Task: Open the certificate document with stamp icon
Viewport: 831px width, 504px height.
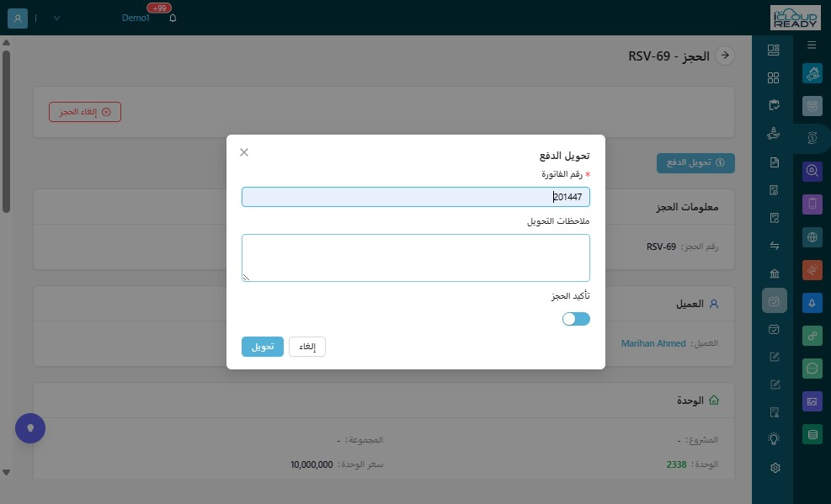Action: coord(774,412)
